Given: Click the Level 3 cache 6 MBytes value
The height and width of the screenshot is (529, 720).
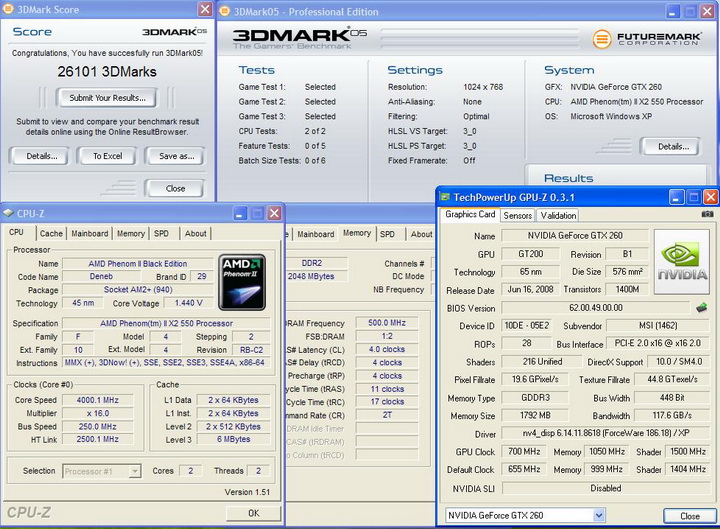Looking at the screenshot, I should point(233,439).
